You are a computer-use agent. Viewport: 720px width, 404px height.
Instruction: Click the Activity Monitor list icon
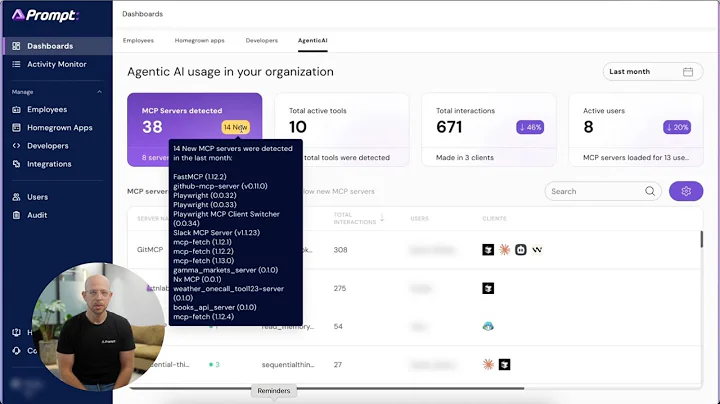(x=16, y=64)
